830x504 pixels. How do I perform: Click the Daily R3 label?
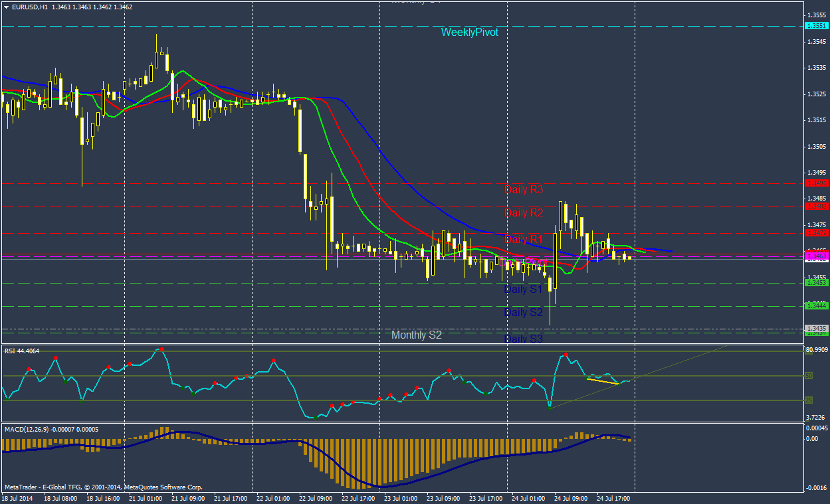pos(524,190)
